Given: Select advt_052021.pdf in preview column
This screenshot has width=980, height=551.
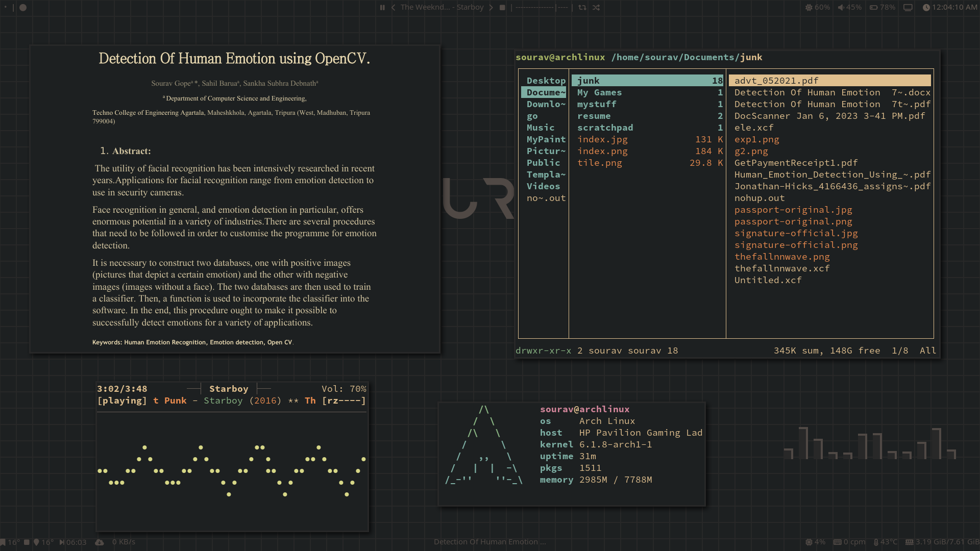Looking at the screenshot, I should coord(776,81).
